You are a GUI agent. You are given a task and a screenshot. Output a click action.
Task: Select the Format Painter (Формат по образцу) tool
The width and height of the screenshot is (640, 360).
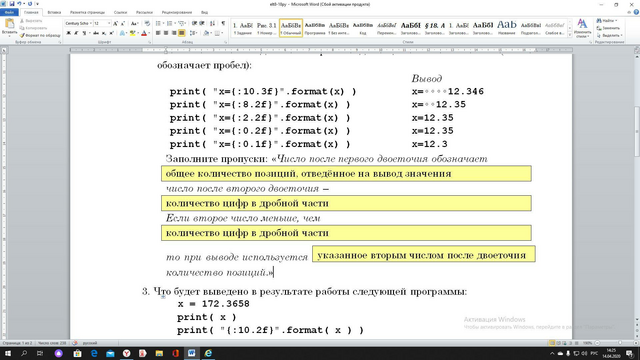pos(40,36)
